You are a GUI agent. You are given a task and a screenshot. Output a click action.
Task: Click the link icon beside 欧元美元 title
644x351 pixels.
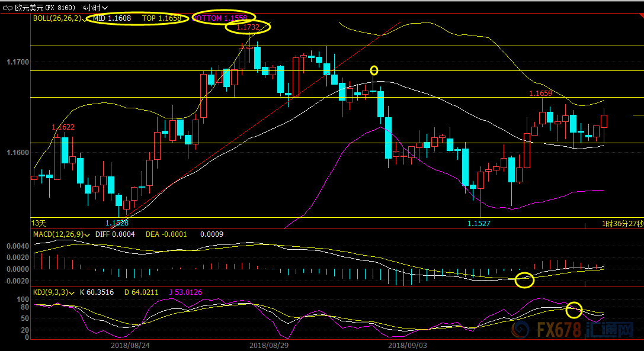[8, 7]
